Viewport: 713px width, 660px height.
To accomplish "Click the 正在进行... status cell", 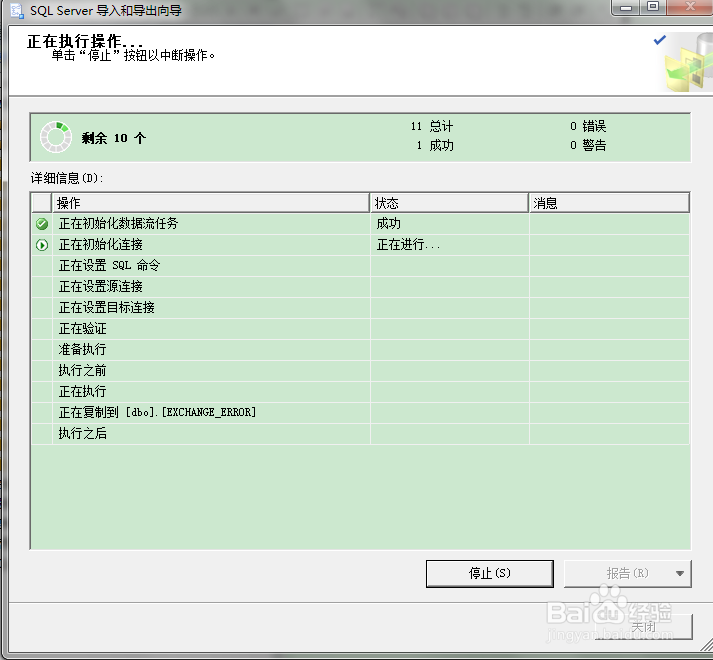I will 449,245.
